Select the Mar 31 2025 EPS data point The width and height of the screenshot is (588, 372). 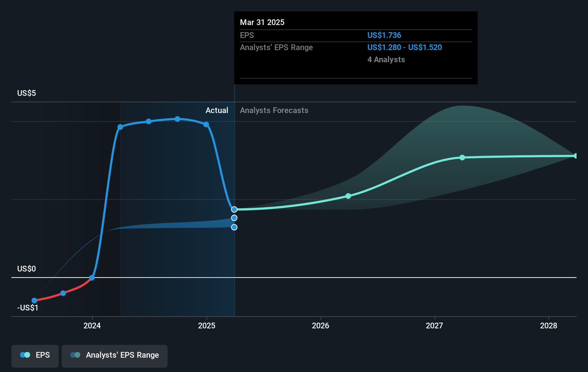pyautogui.click(x=234, y=209)
